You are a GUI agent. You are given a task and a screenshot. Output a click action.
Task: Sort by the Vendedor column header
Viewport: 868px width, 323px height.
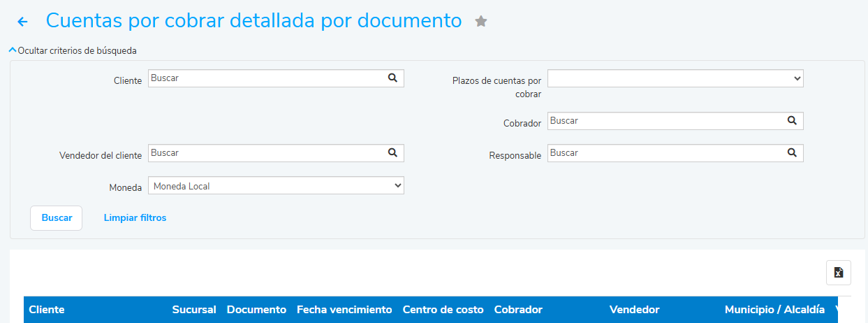click(634, 310)
